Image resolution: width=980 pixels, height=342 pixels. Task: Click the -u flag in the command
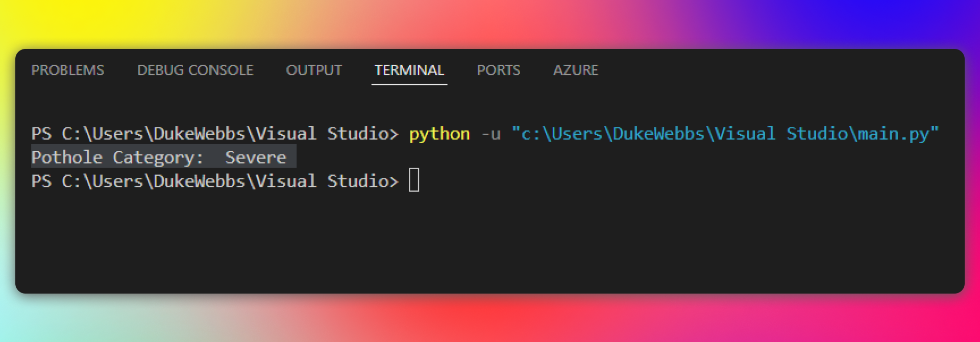click(491, 134)
